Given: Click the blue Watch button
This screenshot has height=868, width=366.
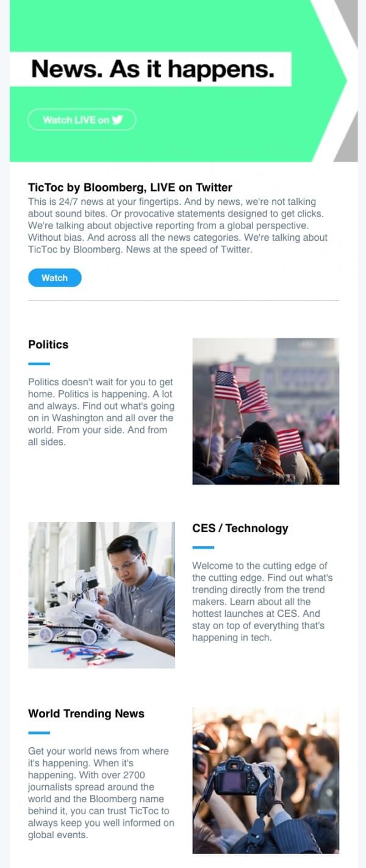Looking at the screenshot, I should point(54,278).
